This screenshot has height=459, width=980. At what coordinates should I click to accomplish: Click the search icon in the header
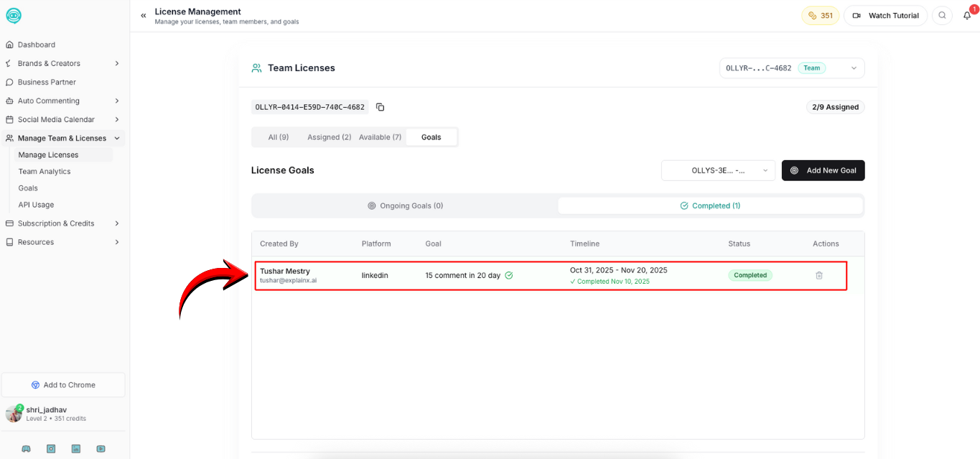coord(942,15)
